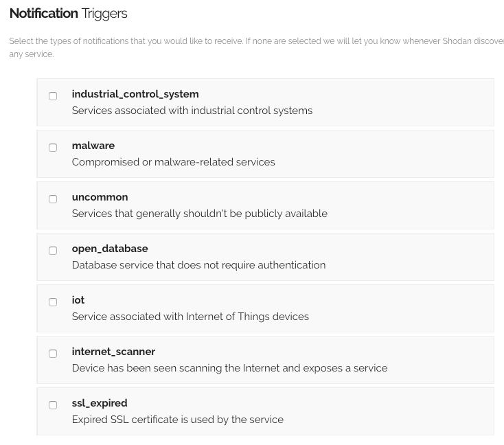Click the bold ssl_expired label text
The width and height of the screenshot is (504, 445).
[100, 403]
